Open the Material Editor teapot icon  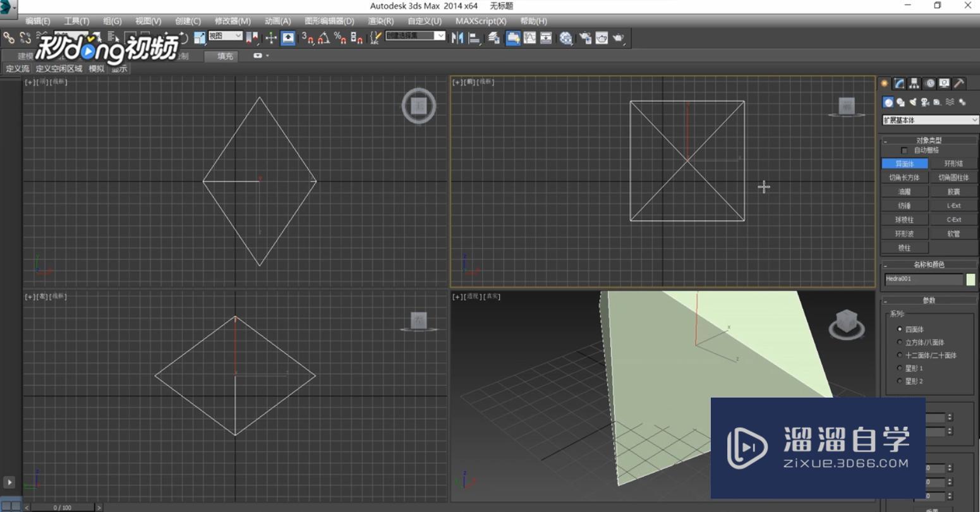(567, 38)
